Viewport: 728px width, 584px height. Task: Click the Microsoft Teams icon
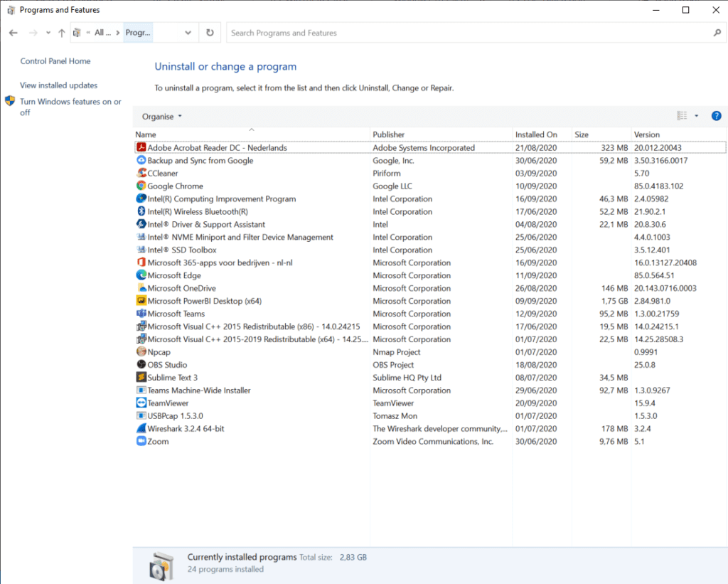pos(141,314)
